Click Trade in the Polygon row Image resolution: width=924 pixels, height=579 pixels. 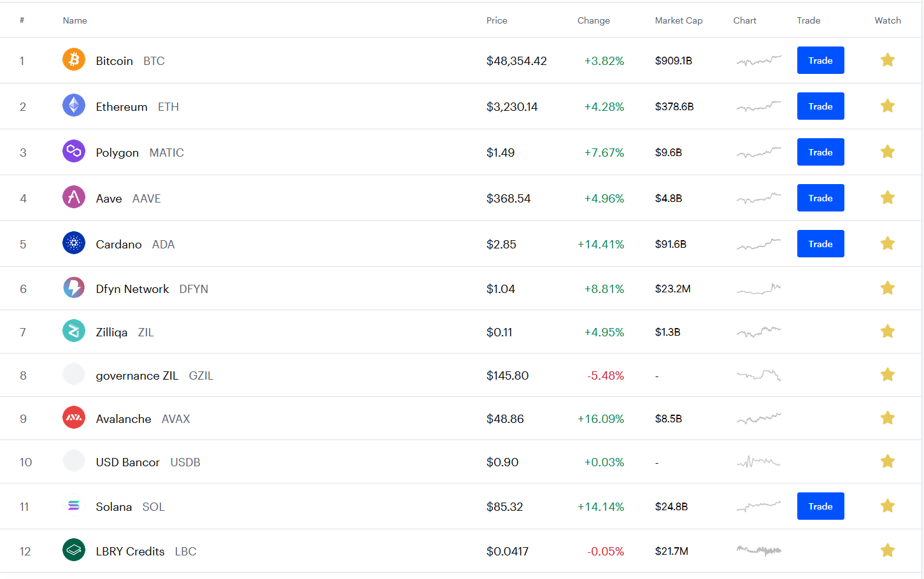[x=821, y=152]
